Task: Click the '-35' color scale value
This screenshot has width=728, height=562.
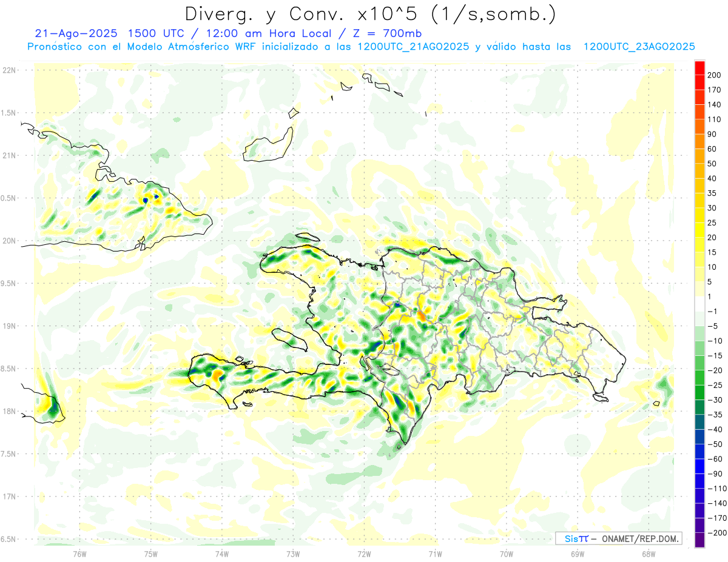Action: 714,415
